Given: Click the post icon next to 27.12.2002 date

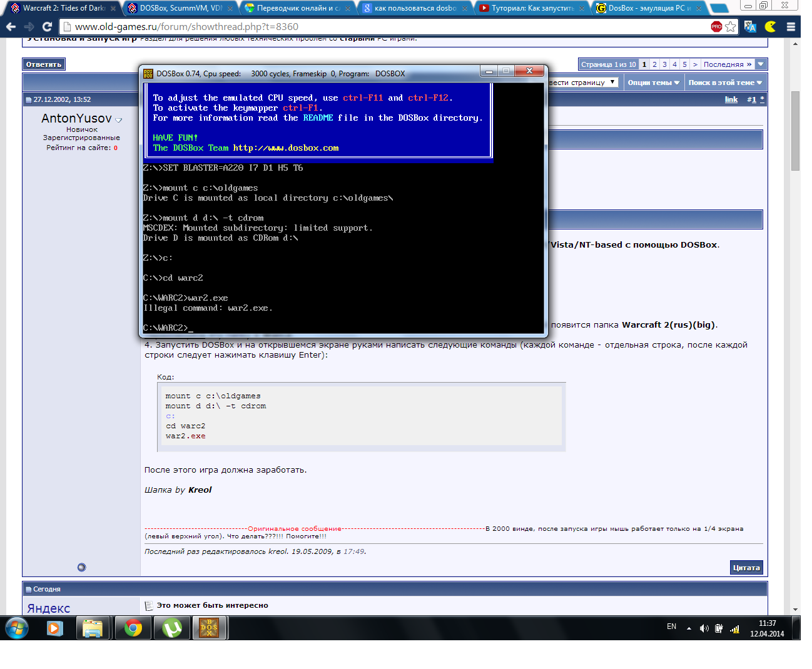Looking at the screenshot, I should point(28,100).
